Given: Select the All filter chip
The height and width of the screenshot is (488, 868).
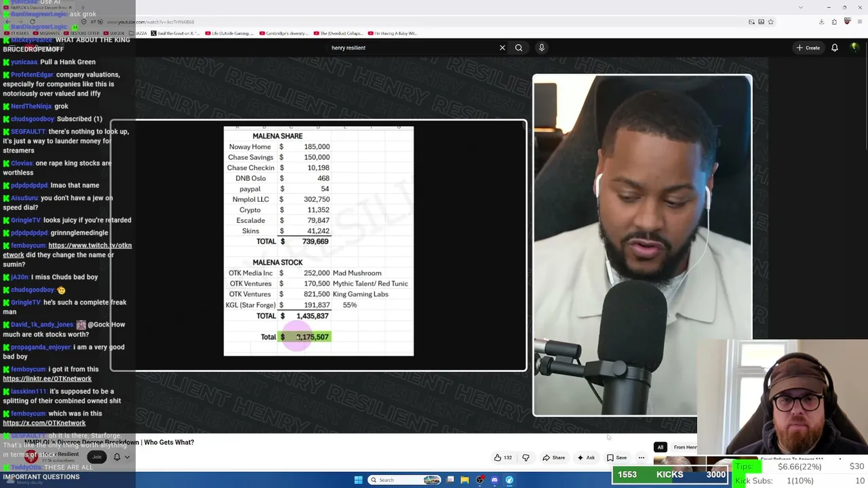Looking at the screenshot, I should pyautogui.click(x=660, y=447).
